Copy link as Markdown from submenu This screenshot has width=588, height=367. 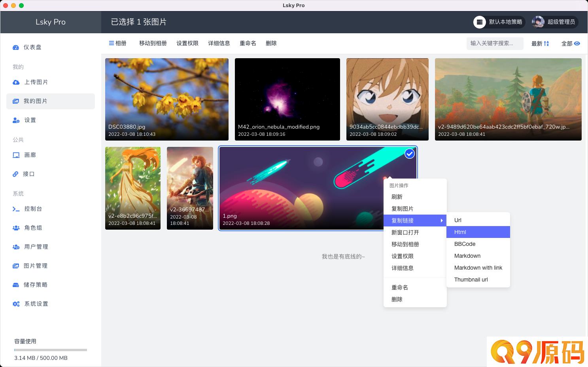(x=478, y=256)
